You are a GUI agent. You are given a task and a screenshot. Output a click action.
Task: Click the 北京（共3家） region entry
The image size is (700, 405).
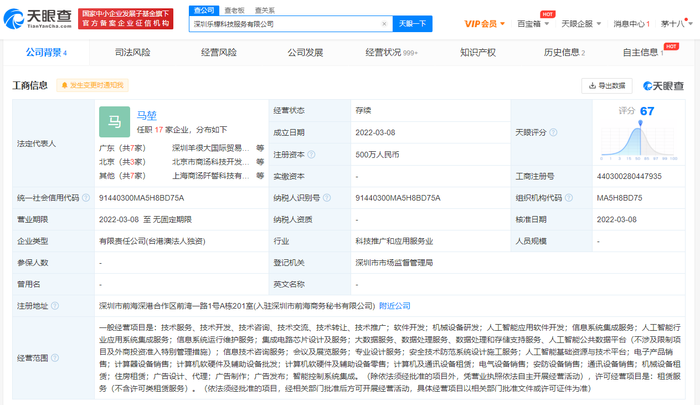pyautogui.click(x=122, y=162)
